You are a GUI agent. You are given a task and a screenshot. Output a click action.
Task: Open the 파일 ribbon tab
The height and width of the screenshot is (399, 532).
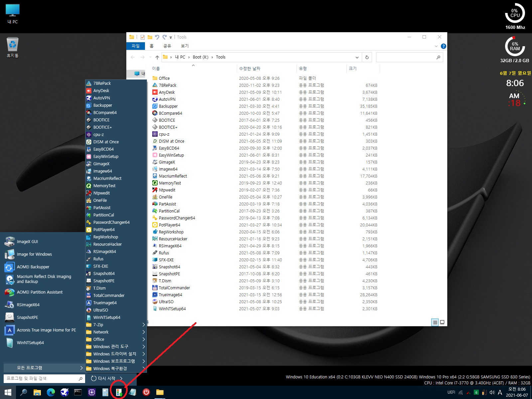tap(136, 46)
